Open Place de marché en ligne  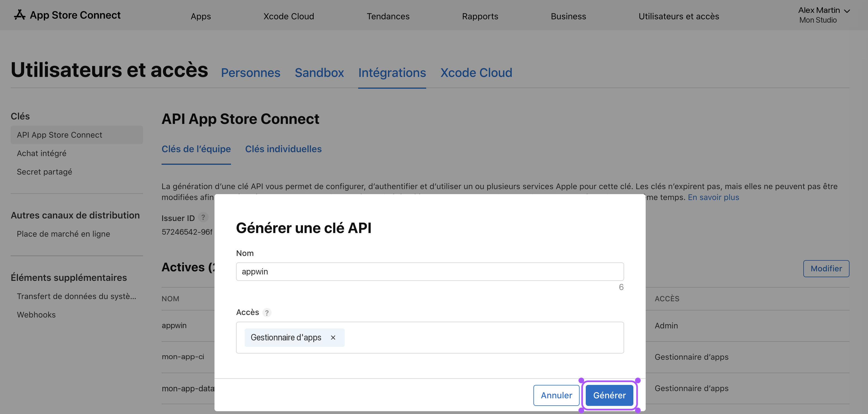[63, 234]
